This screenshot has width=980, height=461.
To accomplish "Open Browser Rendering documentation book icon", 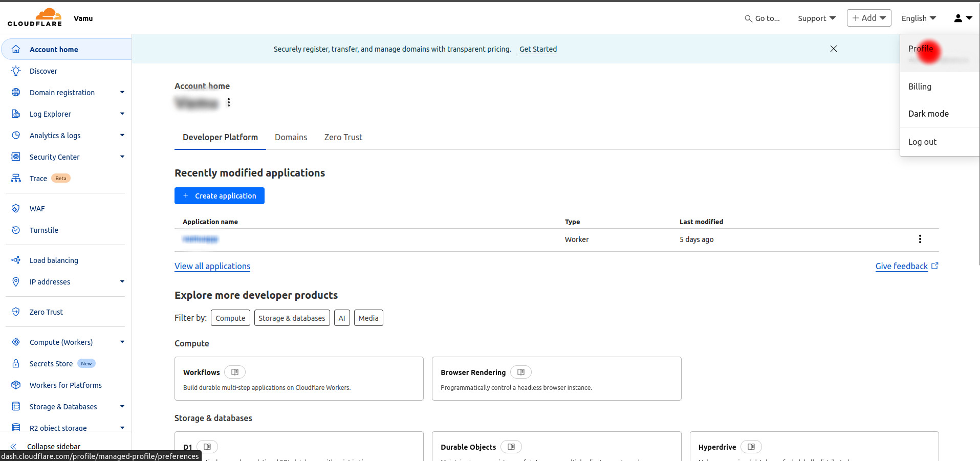I will click(x=521, y=372).
